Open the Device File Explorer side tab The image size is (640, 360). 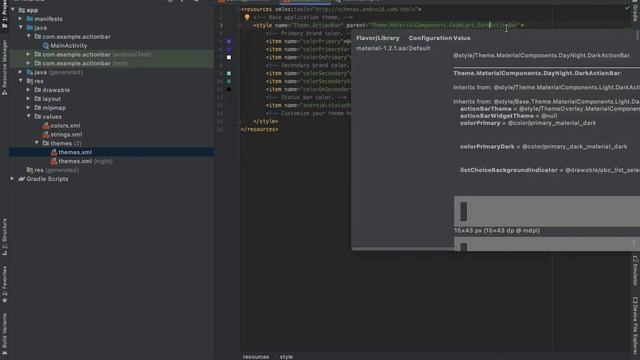pyautogui.click(x=635, y=327)
